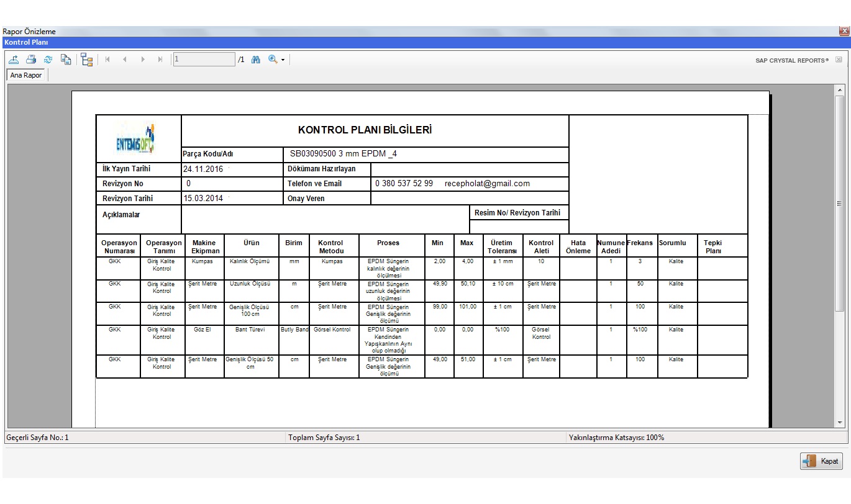The width and height of the screenshot is (851, 504).
Task: Go to next page arrow
Action: (x=143, y=60)
